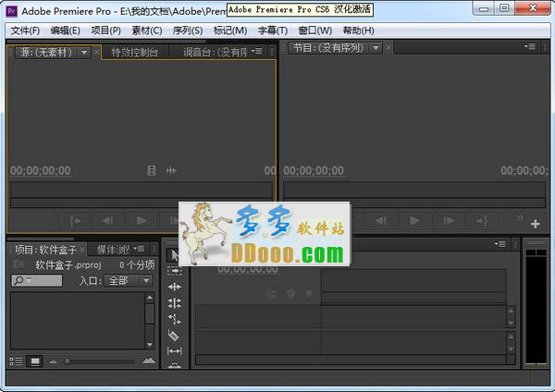Screen dimensions: 555x392
Task: Close the 项目: 软件盒子 tab
Action: click(x=82, y=249)
